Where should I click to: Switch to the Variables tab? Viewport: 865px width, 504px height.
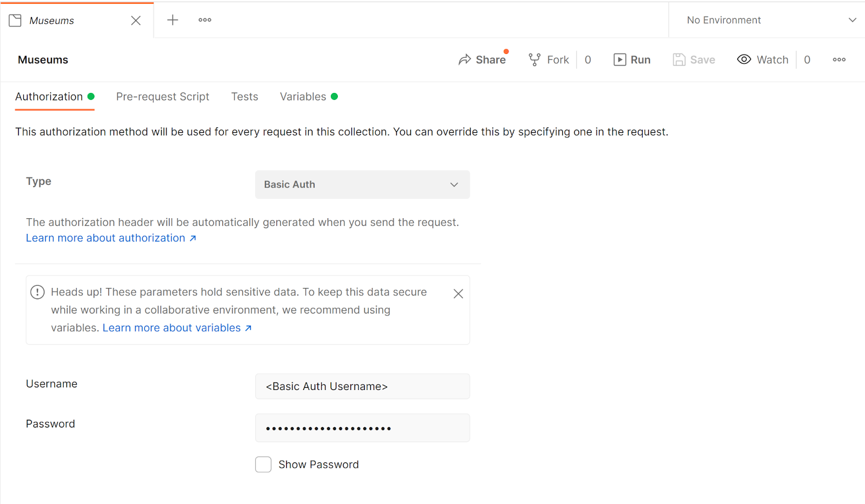tap(303, 96)
